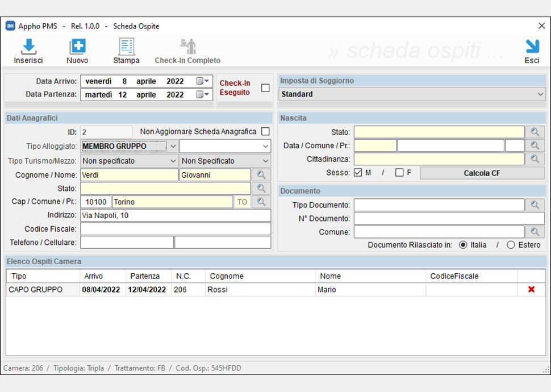
Task: Click Nome field containing Giovanni
Action: (x=215, y=175)
